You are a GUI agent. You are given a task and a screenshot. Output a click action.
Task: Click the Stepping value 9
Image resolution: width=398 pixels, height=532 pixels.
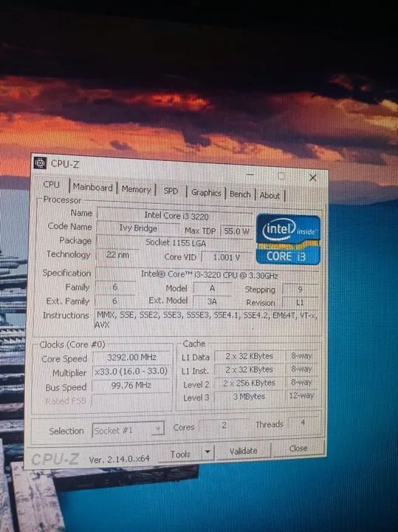(300, 290)
